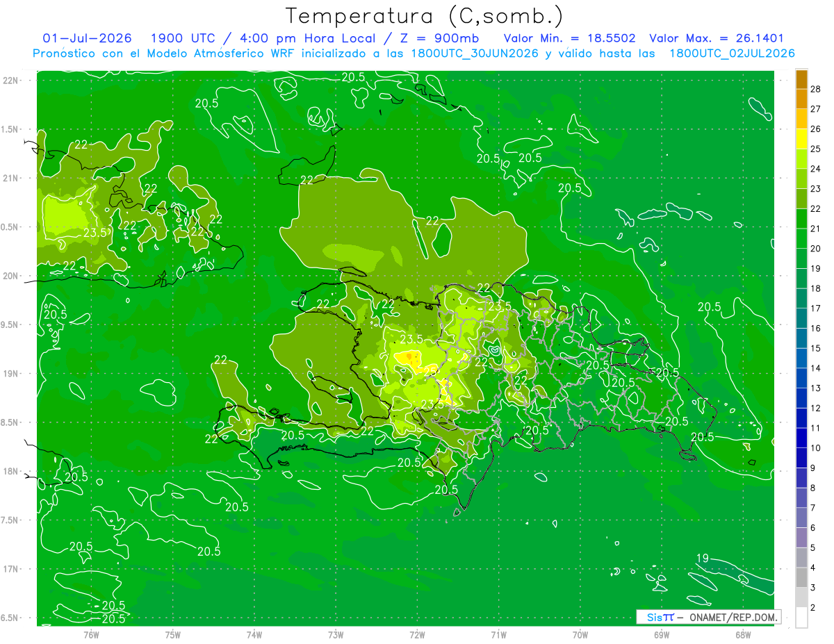
Task: Click the '19N' latitude axis label
Action: 10,374
